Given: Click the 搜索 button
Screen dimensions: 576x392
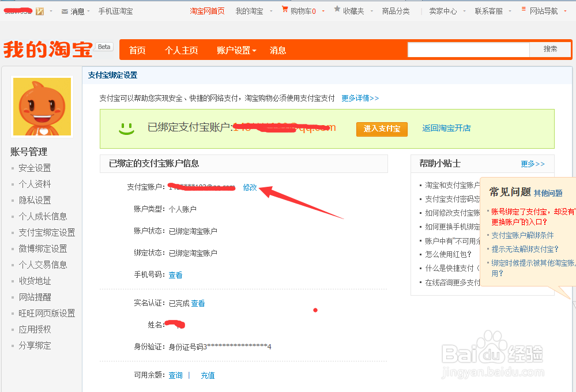Looking at the screenshot, I should [550, 49].
